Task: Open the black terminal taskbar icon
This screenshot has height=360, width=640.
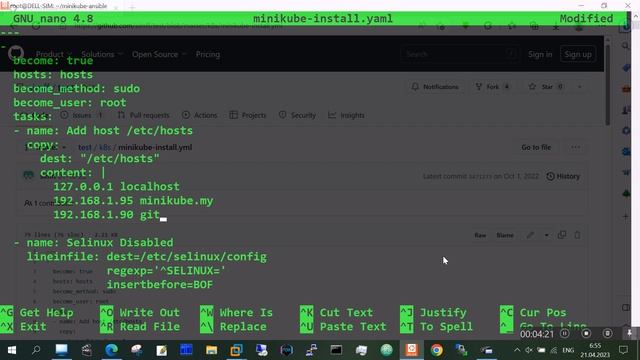Action: 336,350
